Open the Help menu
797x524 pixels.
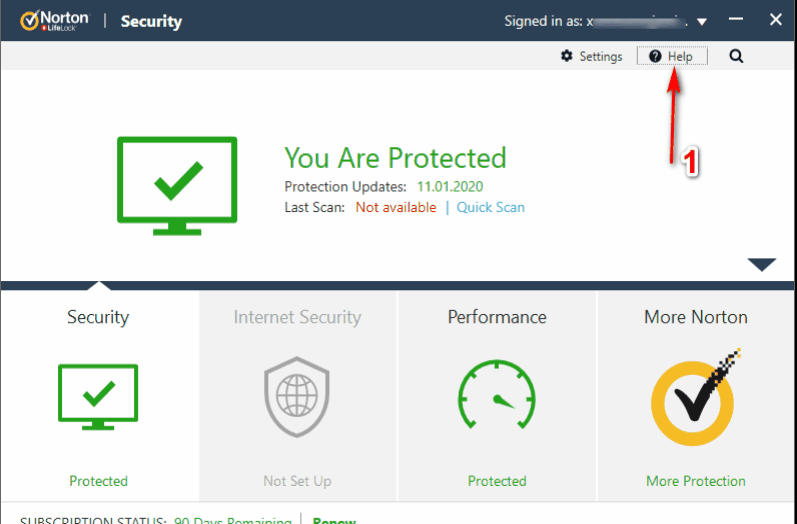click(x=672, y=56)
